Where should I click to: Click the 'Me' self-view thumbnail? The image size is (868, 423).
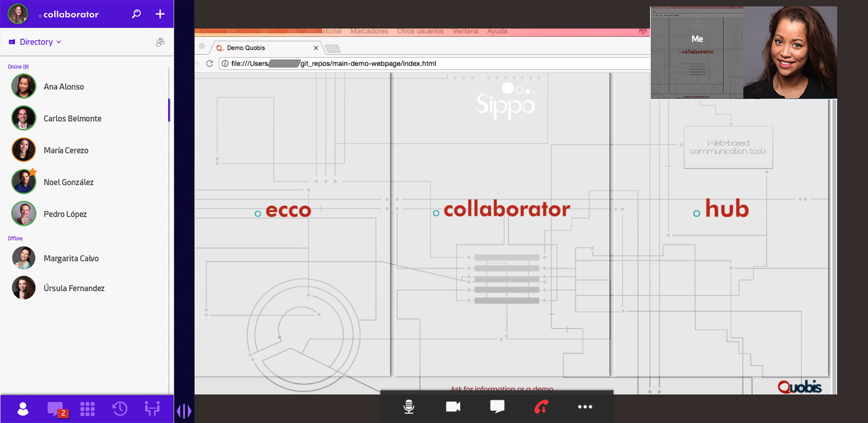click(697, 52)
